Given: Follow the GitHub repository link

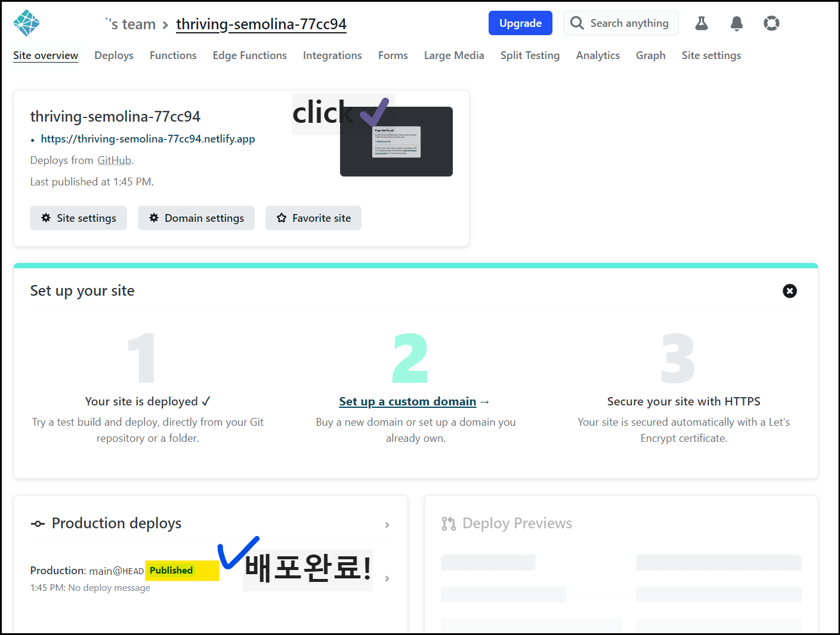Looking at the screenshot, I should [114, 160].
